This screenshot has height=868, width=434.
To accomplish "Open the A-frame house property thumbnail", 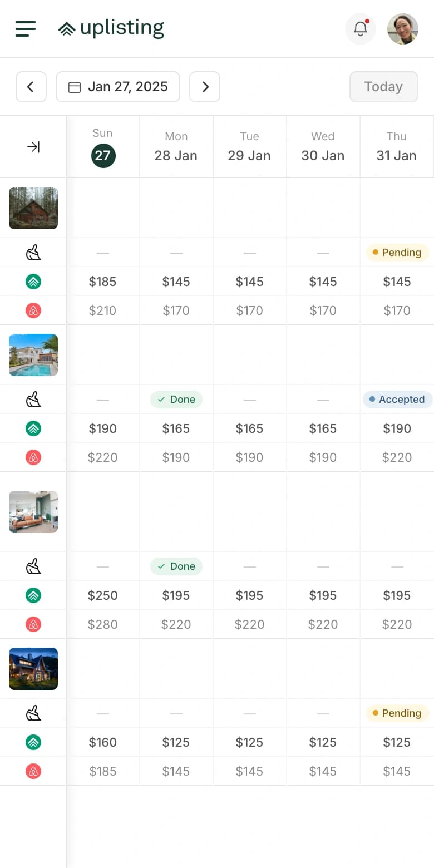I will tap(33, 669).
